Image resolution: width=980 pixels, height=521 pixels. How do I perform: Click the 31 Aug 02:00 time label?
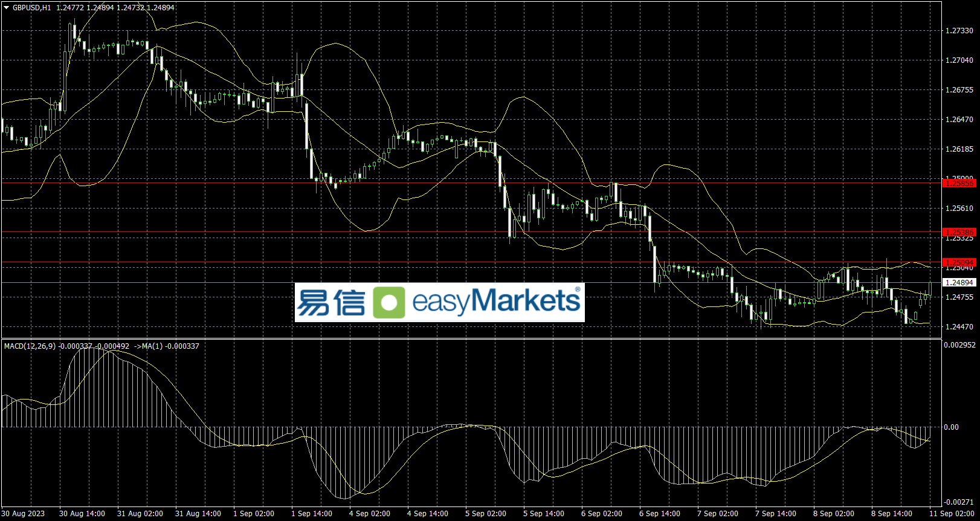click(140, 514)
